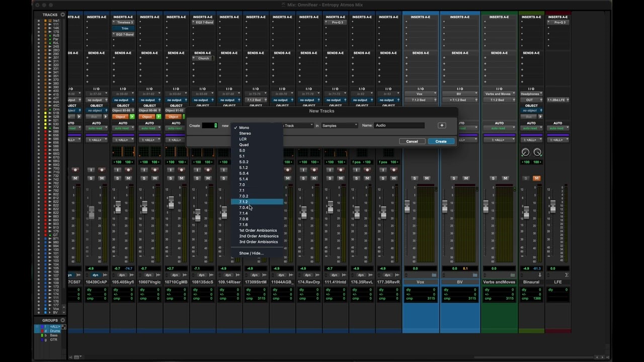This screenshot has width=644, height=362.
Task: Click the left pan knob on Binaural
Action: (525, 152)
